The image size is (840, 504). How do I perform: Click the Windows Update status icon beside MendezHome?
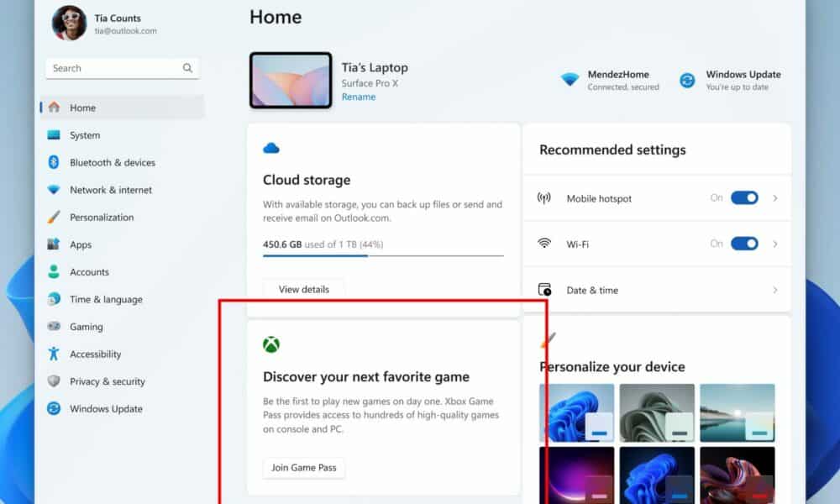point(687,81)
